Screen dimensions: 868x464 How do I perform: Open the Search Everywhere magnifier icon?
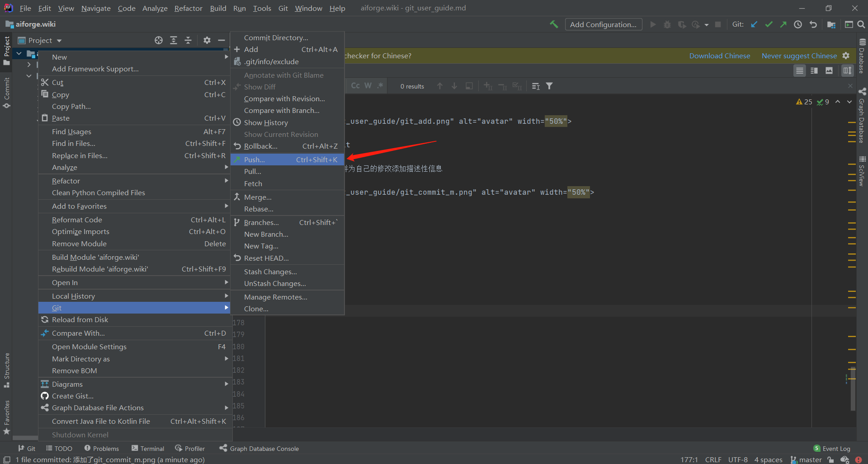pyautogui.click(x=861, y=24)
